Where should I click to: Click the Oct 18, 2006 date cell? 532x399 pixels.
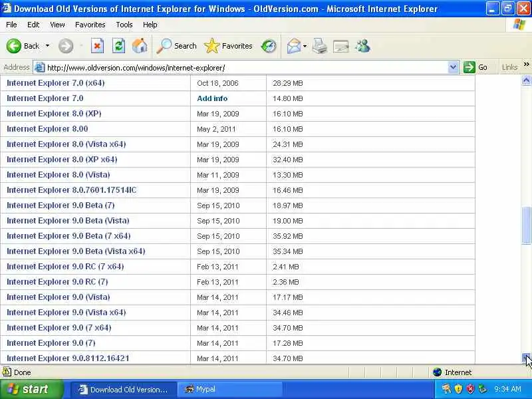click(217, 83)
